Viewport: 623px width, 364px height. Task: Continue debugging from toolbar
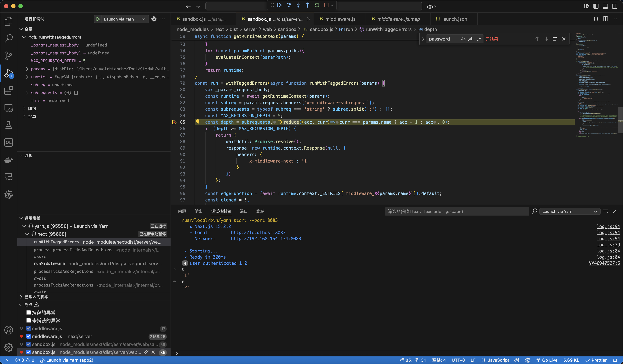280,5
